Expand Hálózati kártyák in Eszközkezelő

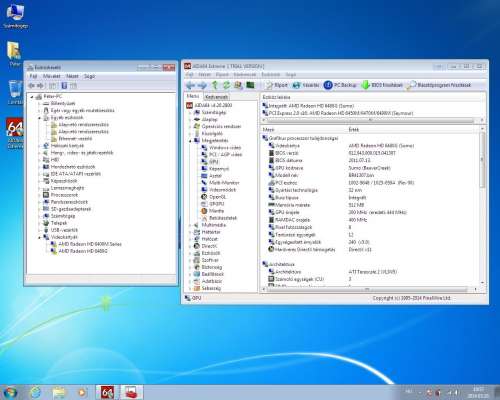[39, 146]
